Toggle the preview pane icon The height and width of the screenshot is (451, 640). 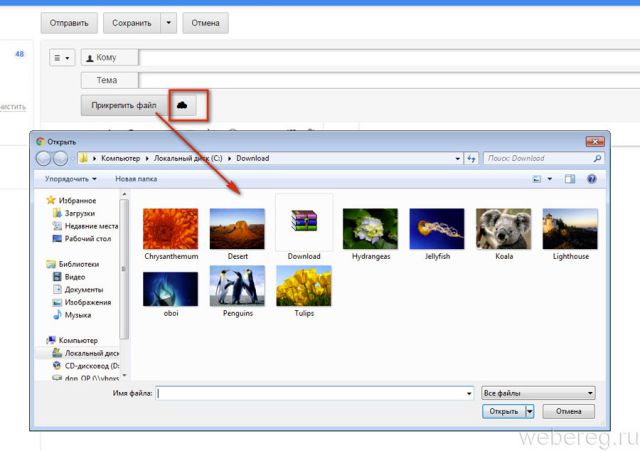570,179
